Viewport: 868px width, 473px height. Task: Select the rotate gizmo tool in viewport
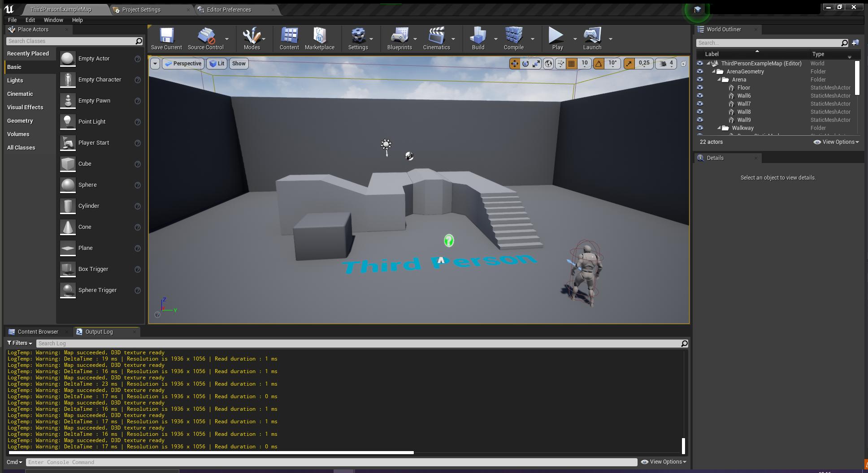click(525, 64)
